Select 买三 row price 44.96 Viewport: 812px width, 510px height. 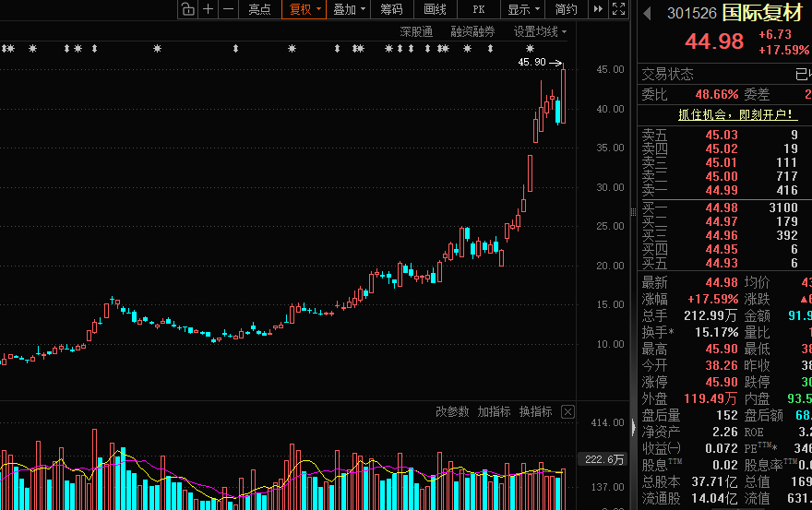coord(722,235)
